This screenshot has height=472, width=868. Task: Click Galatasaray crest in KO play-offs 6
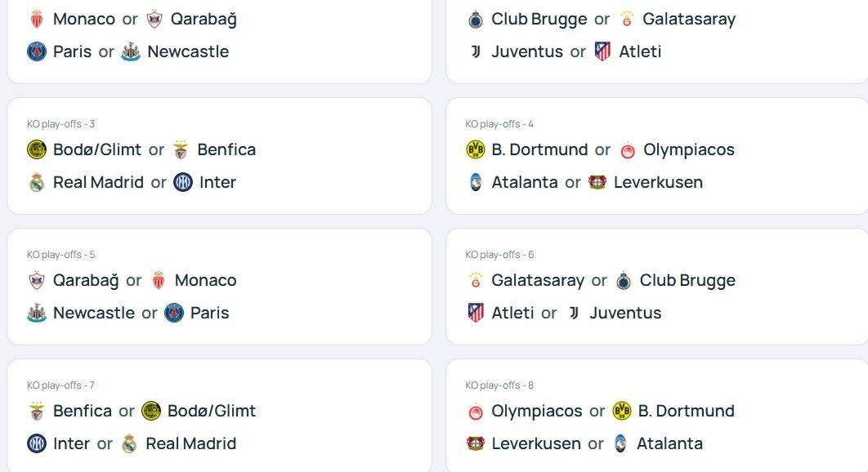pos(475,280)
